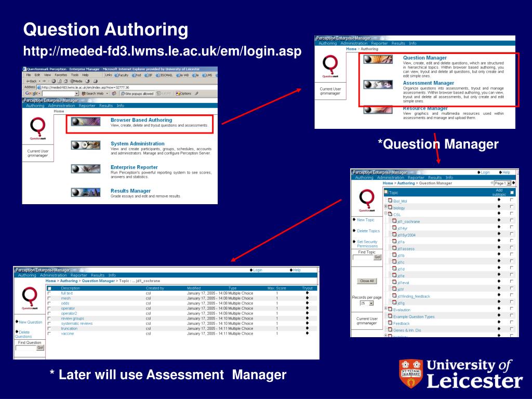The height and width of the screenshot is (399, 532).
Task: Click the Delete Topics link
Action: tap(368, 231)
